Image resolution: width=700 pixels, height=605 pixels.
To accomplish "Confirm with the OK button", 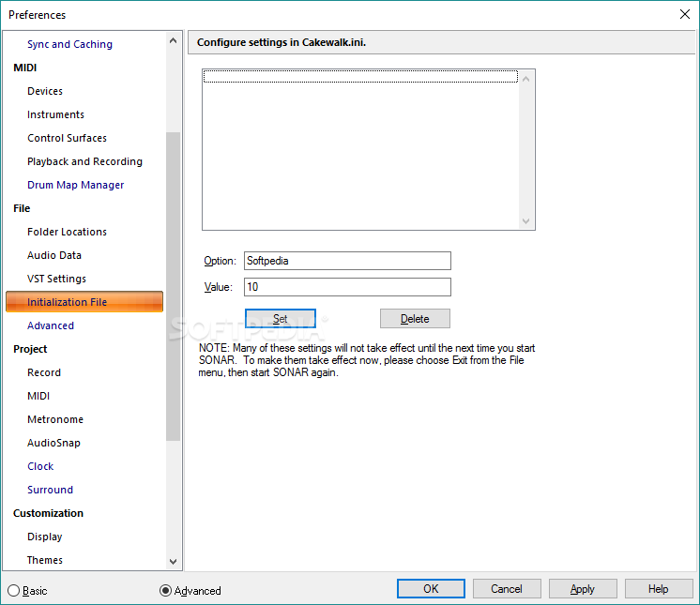I will point(431,588).
